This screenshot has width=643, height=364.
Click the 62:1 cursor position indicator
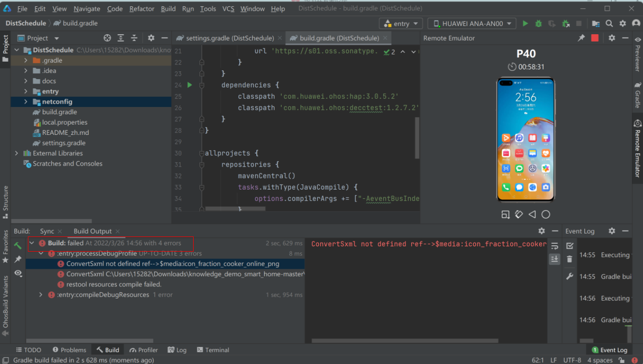click(x=537, y=360)
